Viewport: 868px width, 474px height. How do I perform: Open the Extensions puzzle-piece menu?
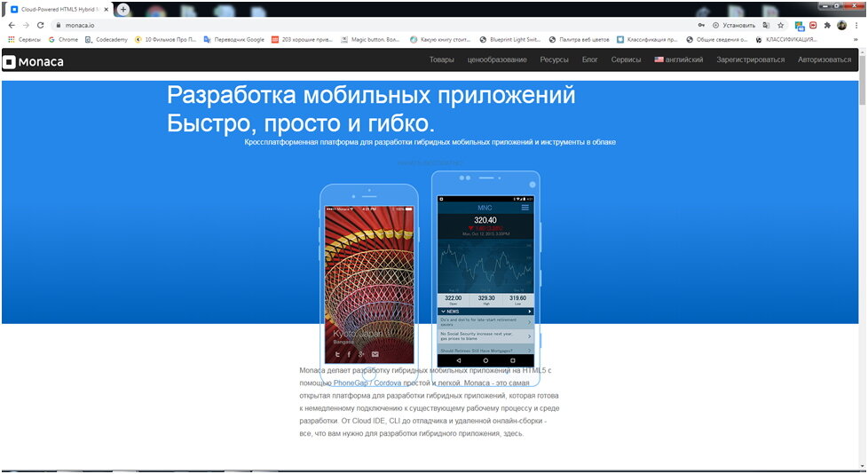pyautogui.click(x=827, y=25)
